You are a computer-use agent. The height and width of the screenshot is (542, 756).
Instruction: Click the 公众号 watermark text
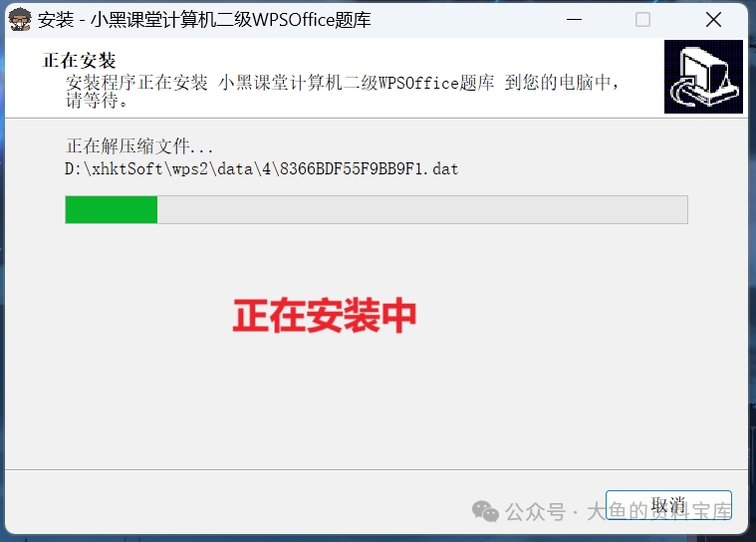coord(535,512)
